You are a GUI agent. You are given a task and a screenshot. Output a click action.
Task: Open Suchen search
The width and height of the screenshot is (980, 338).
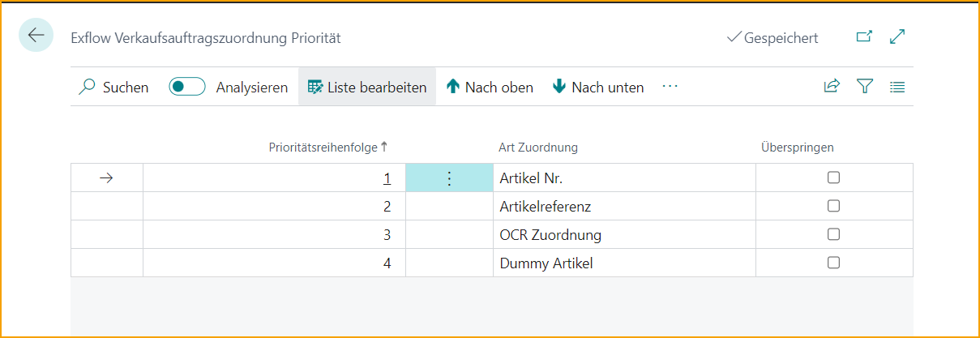pyautogui.click(x=113, y=88)
